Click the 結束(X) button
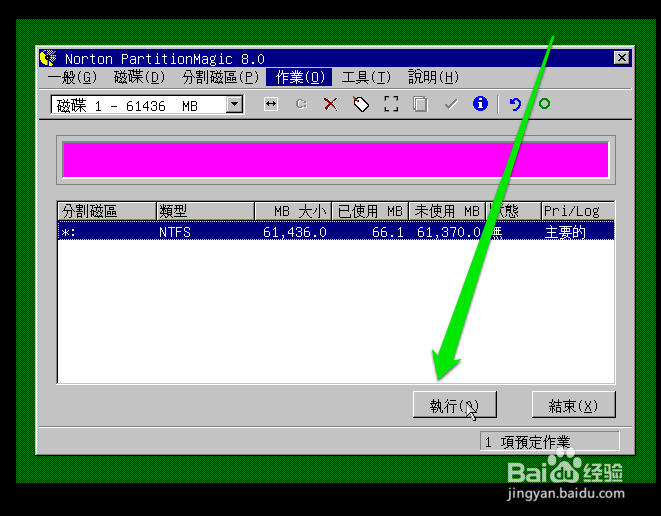661x516 pixels. click(x=574, y=405)
